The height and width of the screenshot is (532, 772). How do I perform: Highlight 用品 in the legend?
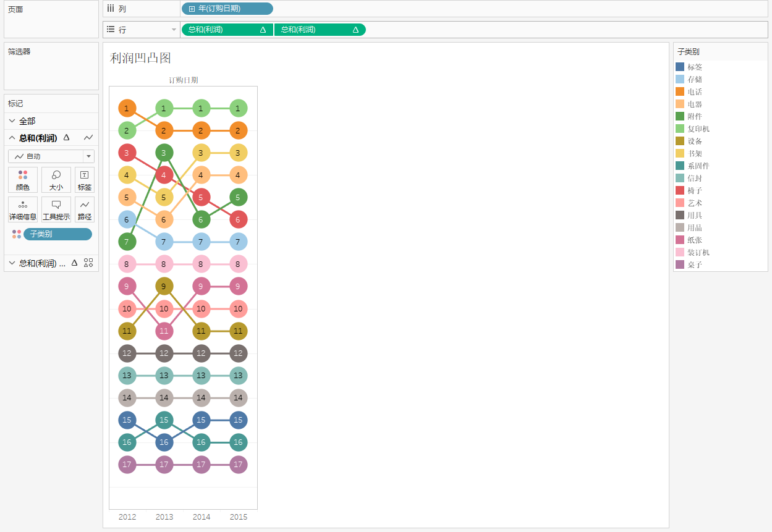pos(695,227)
